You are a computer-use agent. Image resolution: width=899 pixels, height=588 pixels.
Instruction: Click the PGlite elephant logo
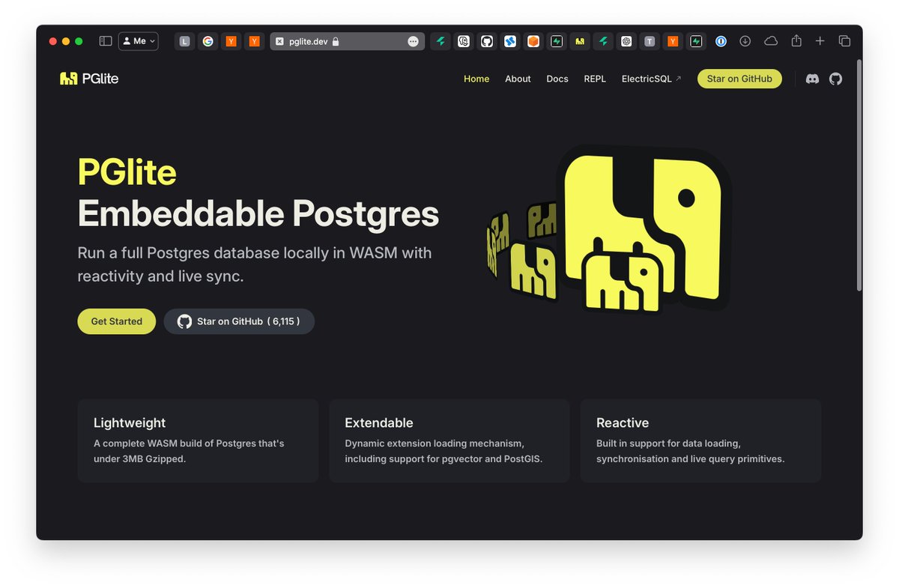(x=67, y=78)
